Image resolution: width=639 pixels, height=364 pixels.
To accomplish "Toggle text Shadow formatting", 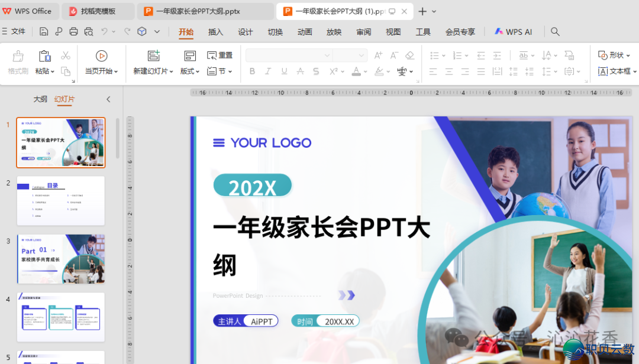I will 316,71.
